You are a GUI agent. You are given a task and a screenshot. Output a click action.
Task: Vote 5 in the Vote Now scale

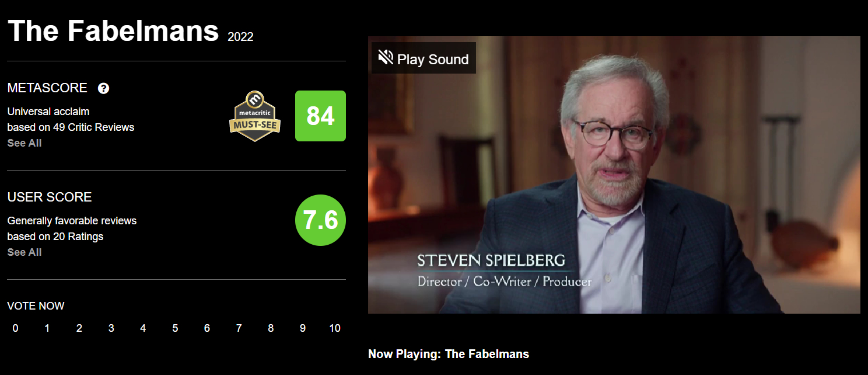pyautogui.click(x=175, y=328)
